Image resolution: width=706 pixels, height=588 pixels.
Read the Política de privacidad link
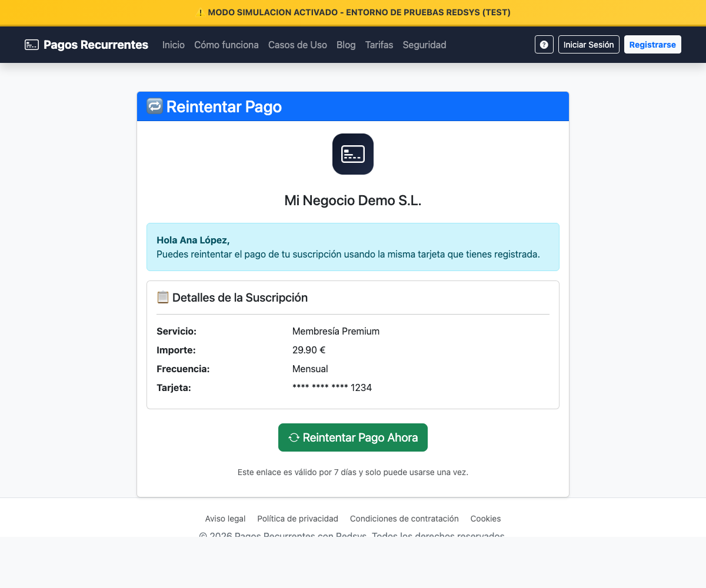(298, 519)
